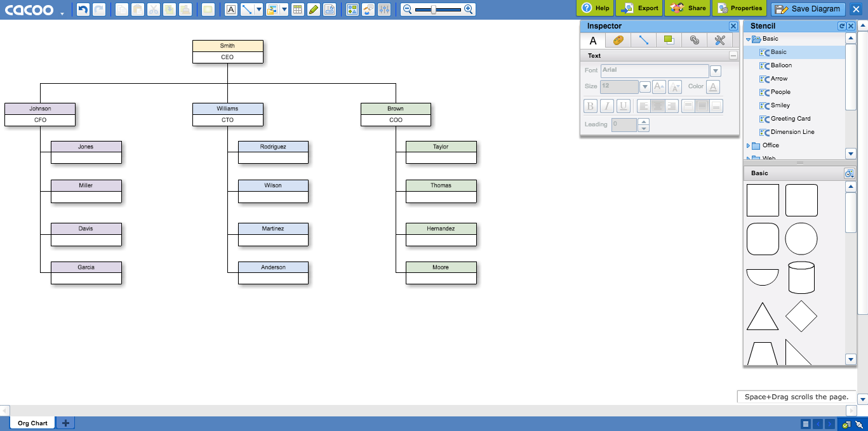
Task: Click the Export button
Action: [639, 8]
